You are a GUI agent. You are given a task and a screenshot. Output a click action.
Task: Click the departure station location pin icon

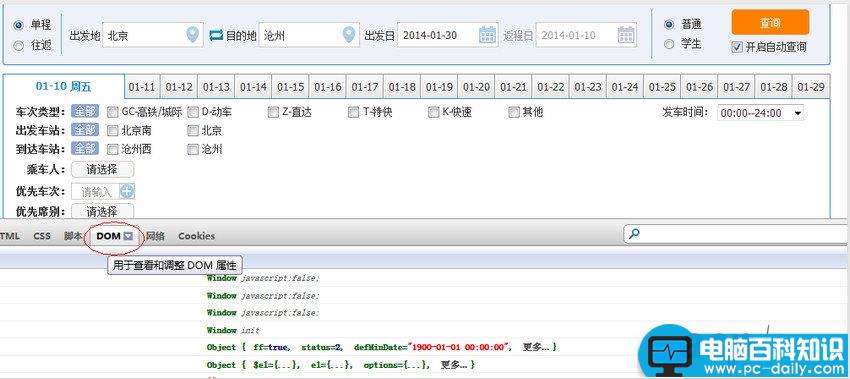(192, 35)
